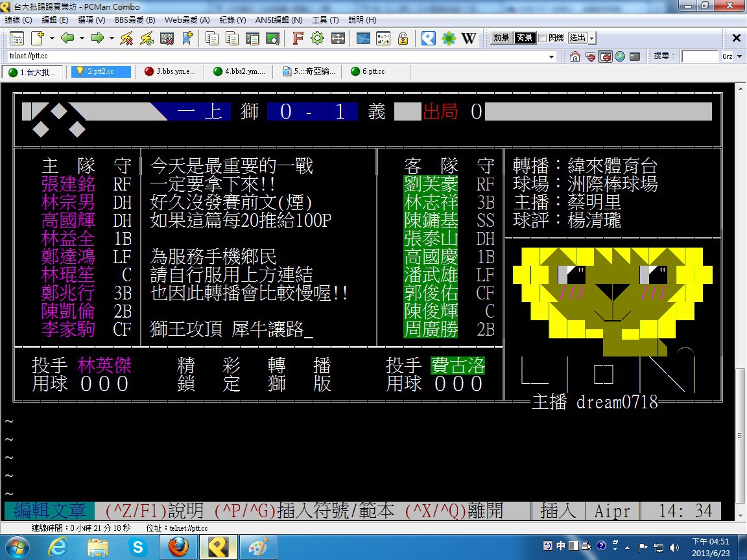Switch to the 3.bbs.ym.e... tab
Viewport: 747px width, 560px height.
(x=171, y=71)
